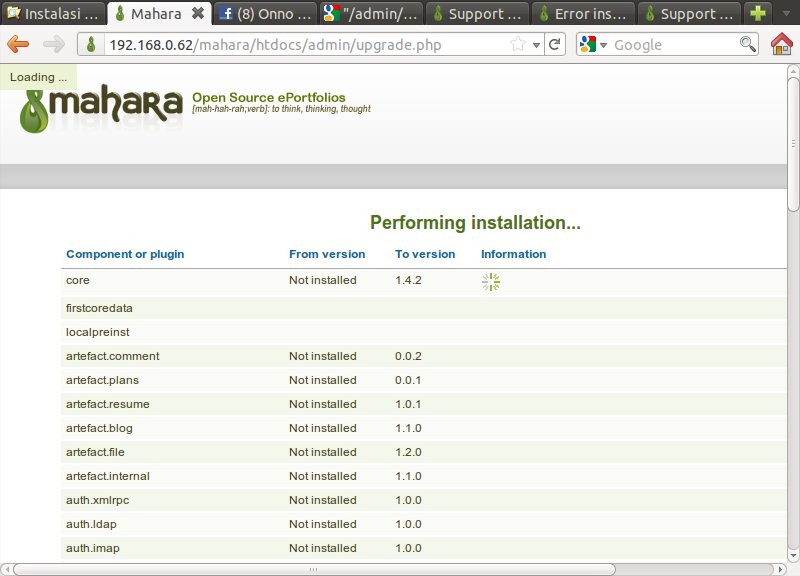Switch to the Error ins... tab
Image resolution: width=800 pixels, height=576 pixels.
click(584, 14)
